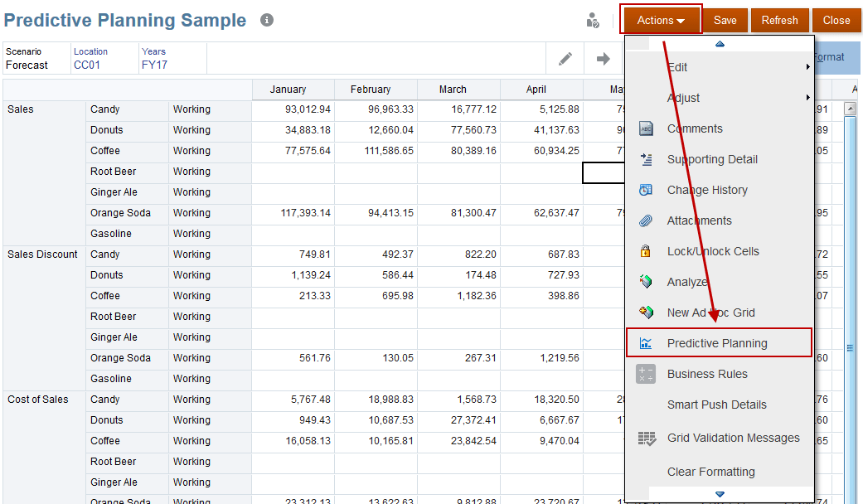Open the Actions dropdown menu
Viewport: 863px width, 504px height.
661,19
